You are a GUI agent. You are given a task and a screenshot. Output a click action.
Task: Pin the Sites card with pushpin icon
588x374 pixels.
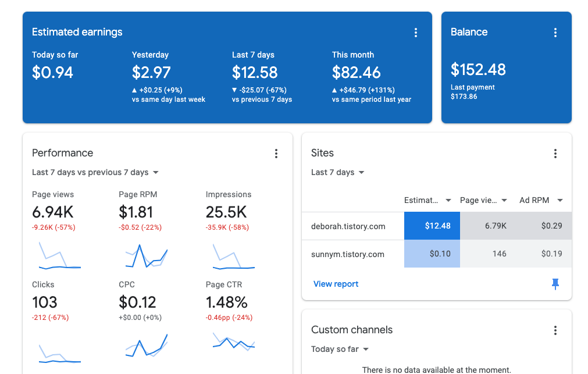[555, 284]
